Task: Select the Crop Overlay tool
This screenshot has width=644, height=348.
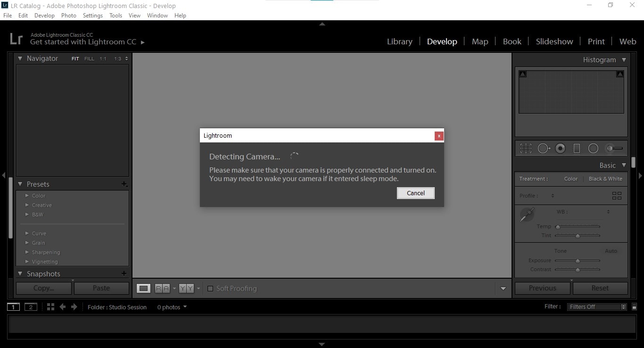Action: tap(526, 149)
